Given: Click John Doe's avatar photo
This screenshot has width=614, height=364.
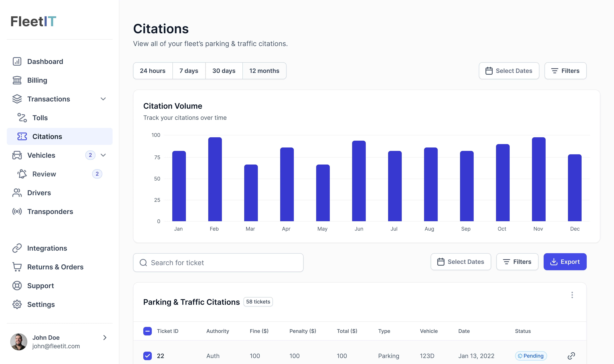Looking at the screenshot, I should click(19, 342).
